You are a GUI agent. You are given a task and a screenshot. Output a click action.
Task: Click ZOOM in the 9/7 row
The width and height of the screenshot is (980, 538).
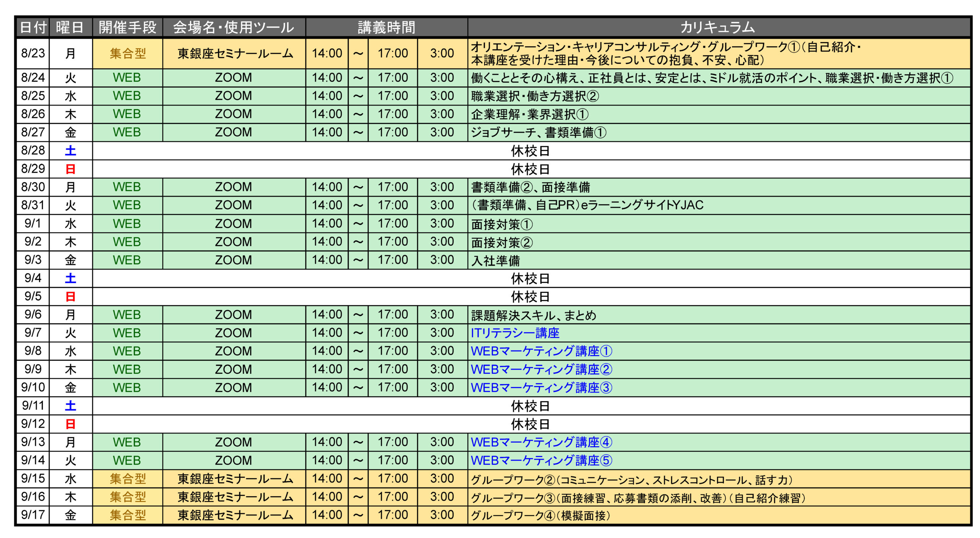(x=233, y=333)
